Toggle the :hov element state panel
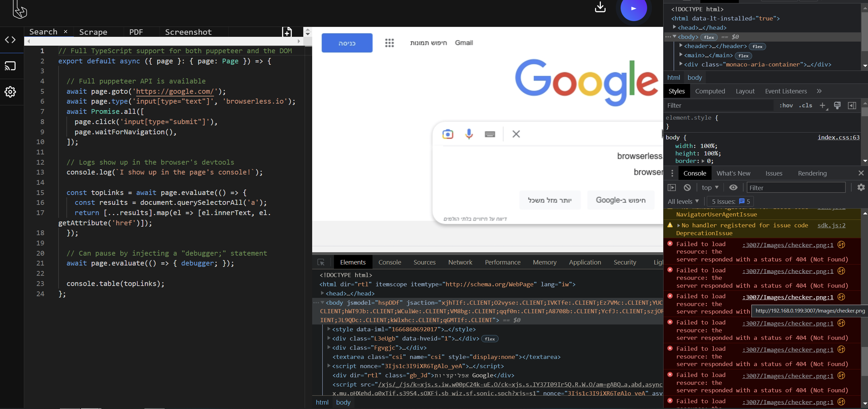 786,106
